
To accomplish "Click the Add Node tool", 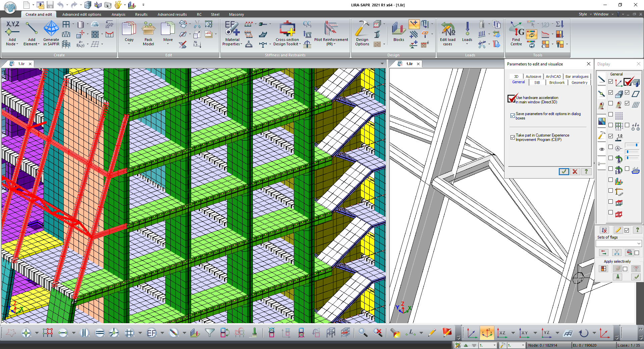I will pyautogui.click(x=12, y=33).
